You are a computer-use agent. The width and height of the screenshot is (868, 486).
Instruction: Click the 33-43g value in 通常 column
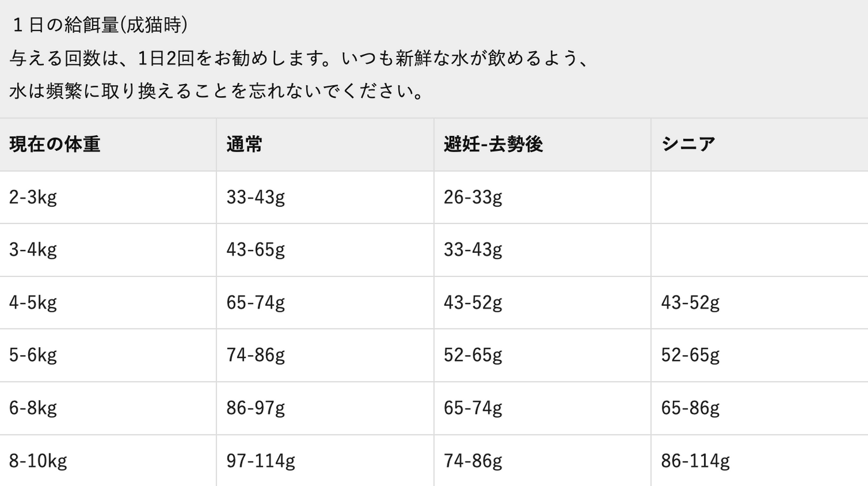pos(255,197)
